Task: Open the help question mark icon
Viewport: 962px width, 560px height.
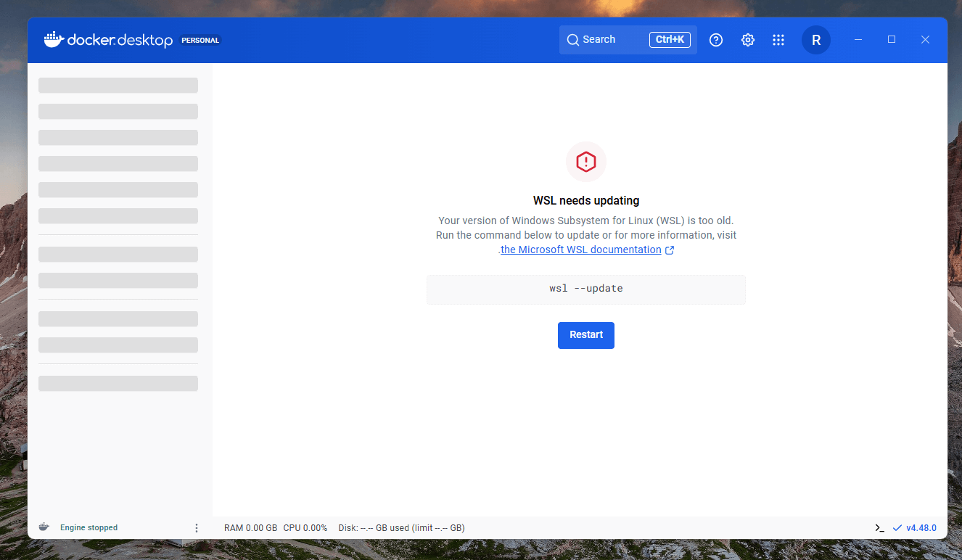Action: click(716, 40)
